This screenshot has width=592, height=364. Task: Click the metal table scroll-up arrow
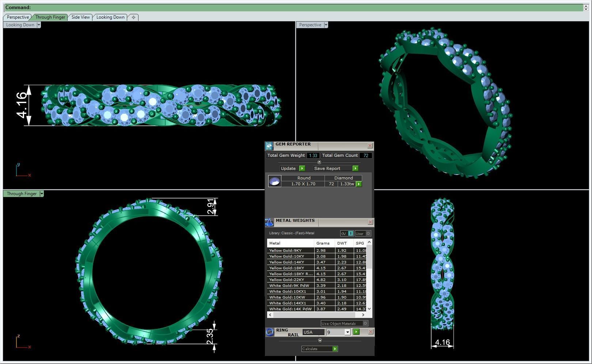(369, 242)
